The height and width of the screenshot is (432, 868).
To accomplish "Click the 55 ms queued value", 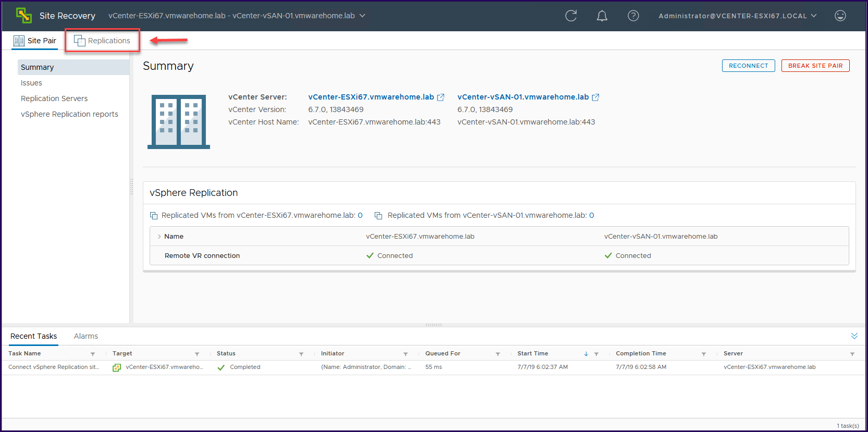I will coord(434,367).
